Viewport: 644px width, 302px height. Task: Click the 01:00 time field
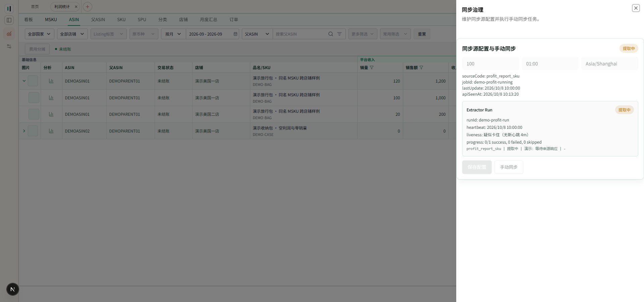(x=550, y=64)
